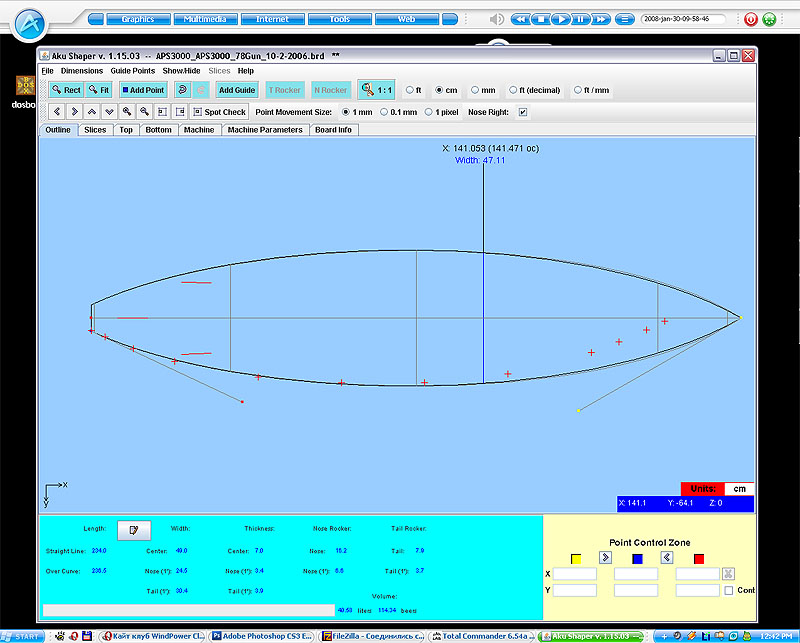
Task: Click the undo arrow icon beside Add Point
Action: (x=182, y=90)
